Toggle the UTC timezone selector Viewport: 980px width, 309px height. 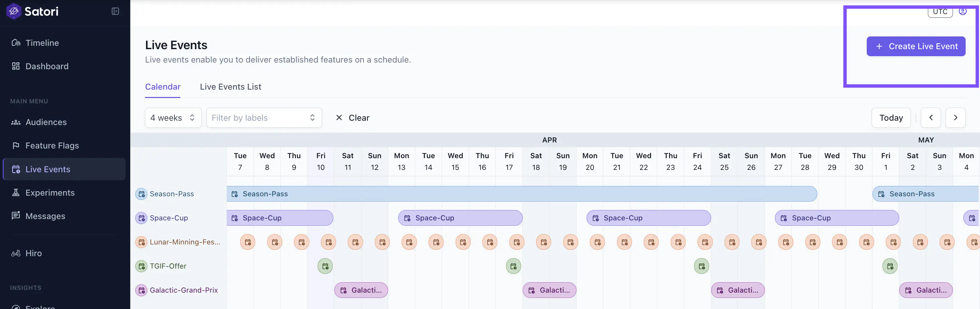click(940, 11)
